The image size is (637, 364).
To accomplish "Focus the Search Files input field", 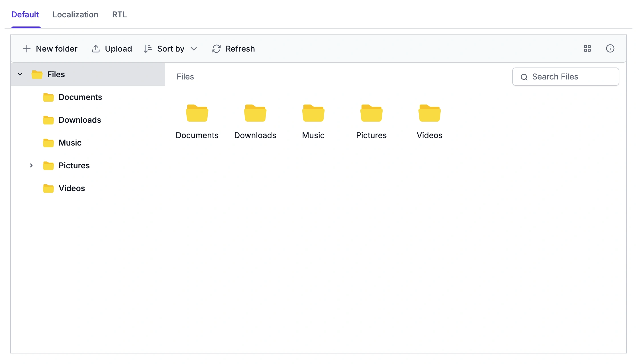I will (566, 77).
